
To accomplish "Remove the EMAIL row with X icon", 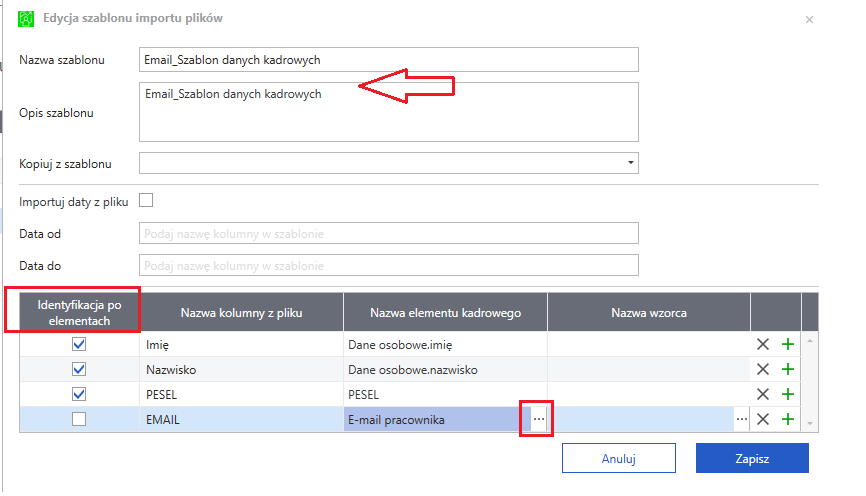I will [x=763, y=419].
